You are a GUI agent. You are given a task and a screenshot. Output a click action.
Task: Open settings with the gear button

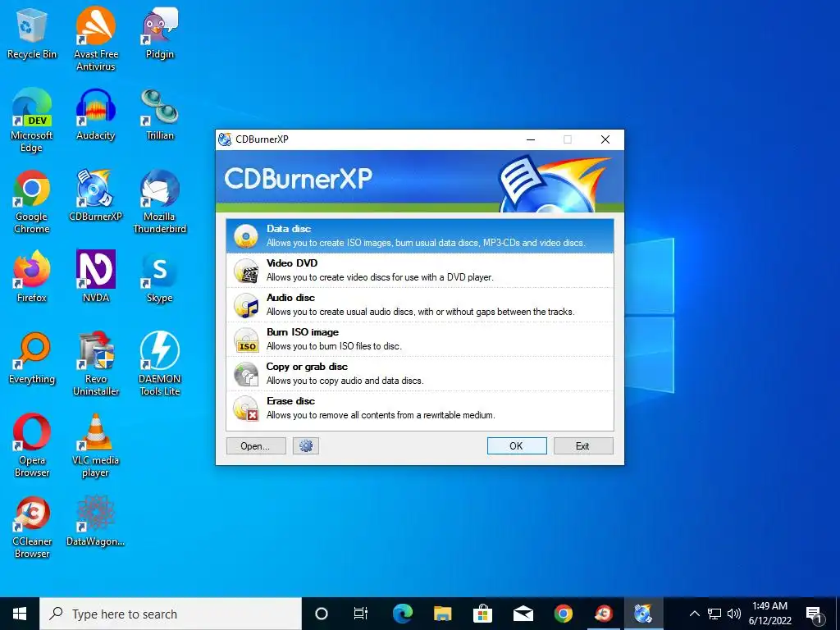[x=306, y=445]
